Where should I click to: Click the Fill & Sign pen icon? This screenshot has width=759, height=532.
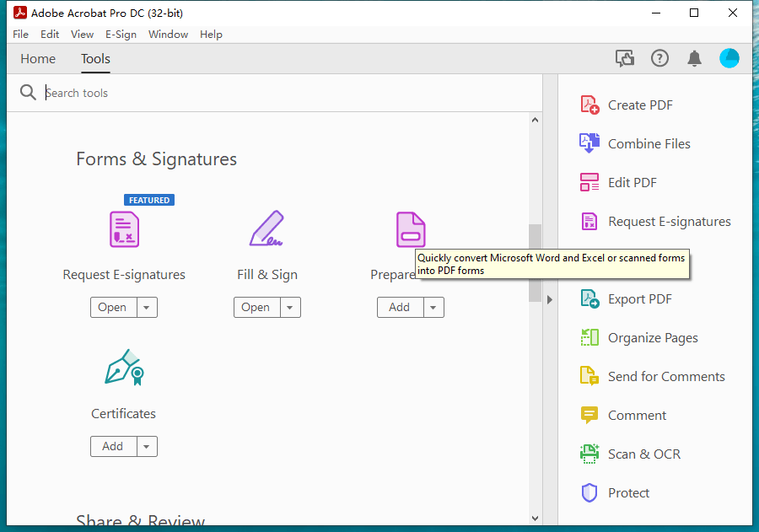(x=266, y=228)
